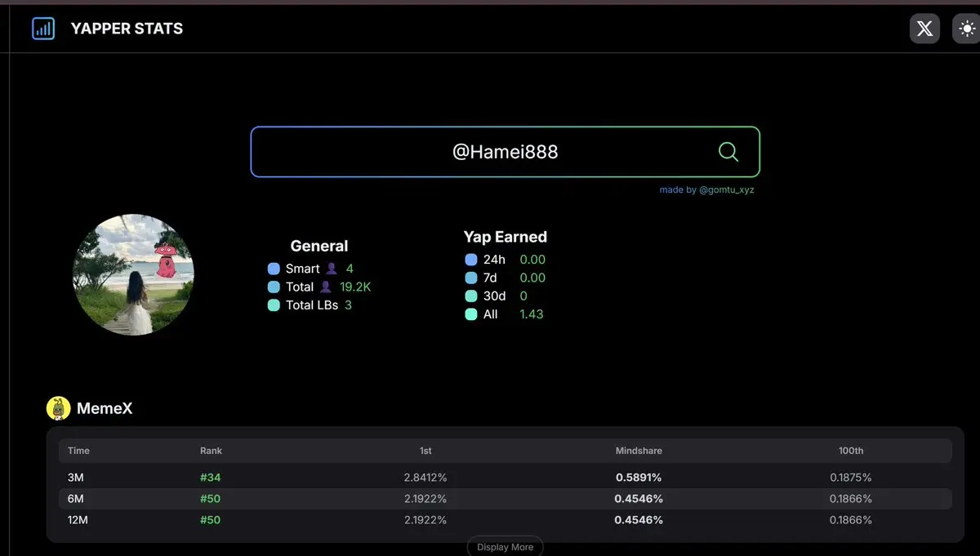Click the 30d yap value 0
Image resolution: width=980 pixels, height=556 pixels.
[x=523, y=296]
